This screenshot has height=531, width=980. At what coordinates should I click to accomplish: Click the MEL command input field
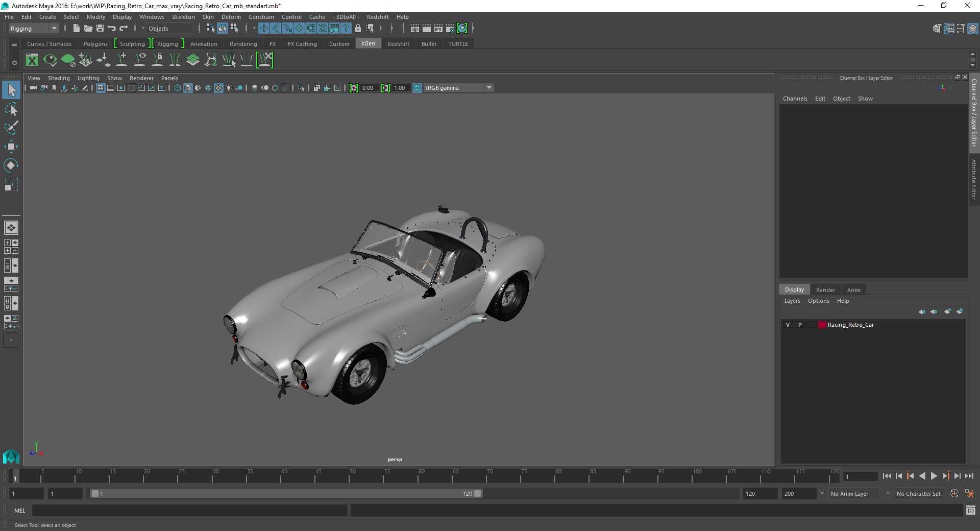click(190, 510)
